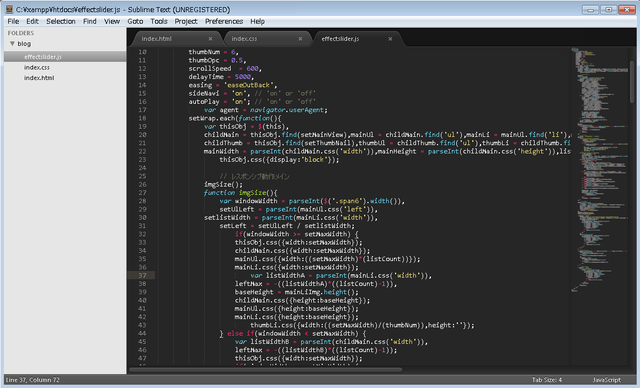640x388 pixels.
Task: Close the effectslider.js tab
Action: point(390,39)
